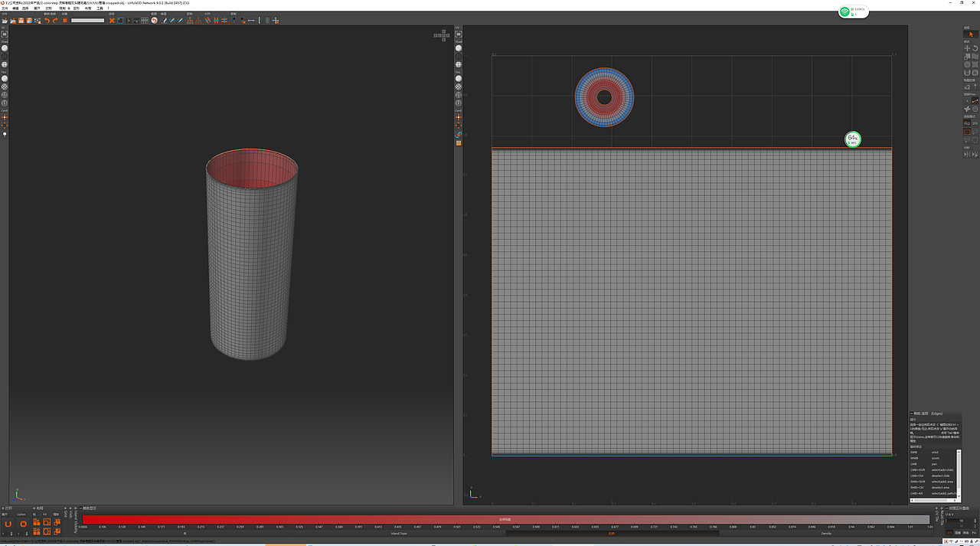Toggle lasso selection mode

[x=975, y=132]
